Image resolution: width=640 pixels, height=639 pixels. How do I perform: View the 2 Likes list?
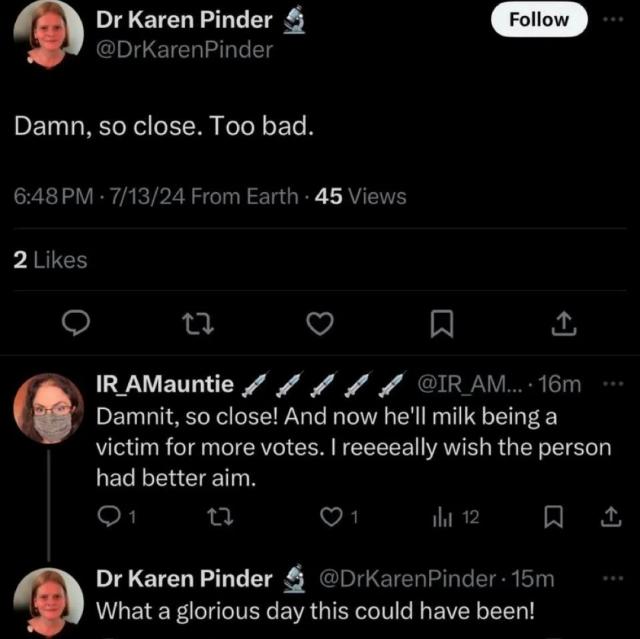click(50, 260)
